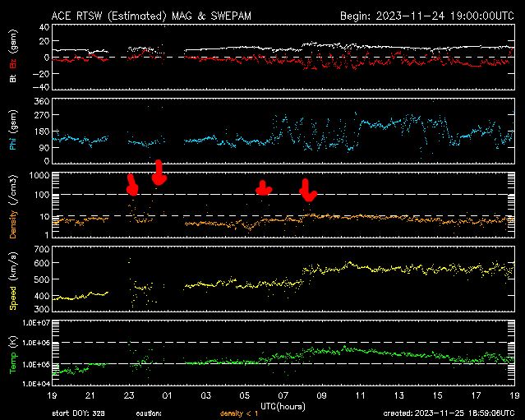The image size is (525, 420).
Task: Click the white Bt axis label
Action: pyautogui.click(x=12, y=78)
